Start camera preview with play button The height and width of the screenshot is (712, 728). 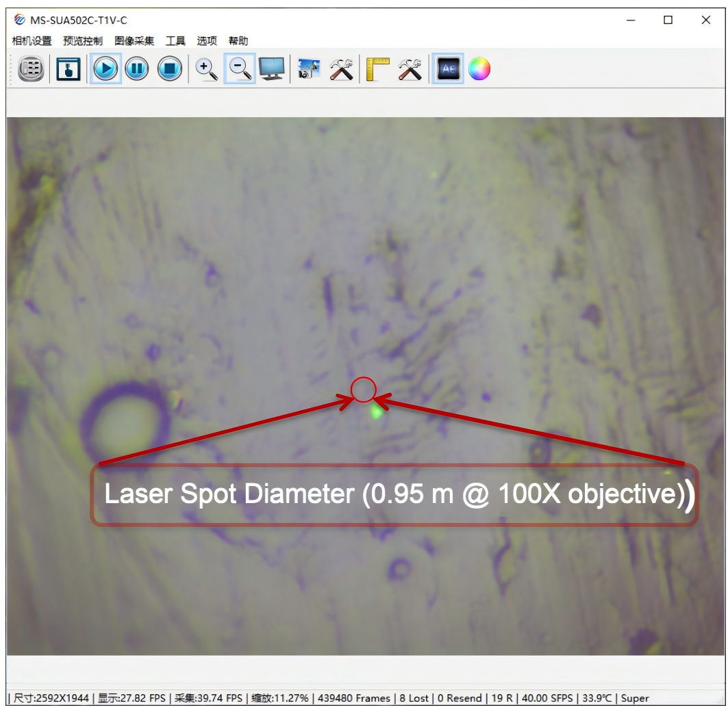click(x=105, y=69)
